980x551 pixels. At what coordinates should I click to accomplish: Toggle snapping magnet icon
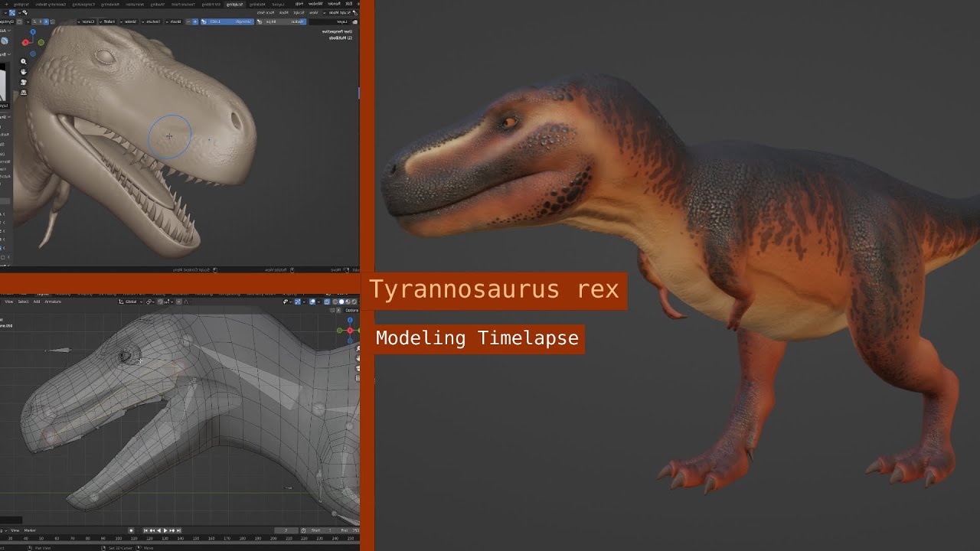pyautogui.click(x=160, y=302)
